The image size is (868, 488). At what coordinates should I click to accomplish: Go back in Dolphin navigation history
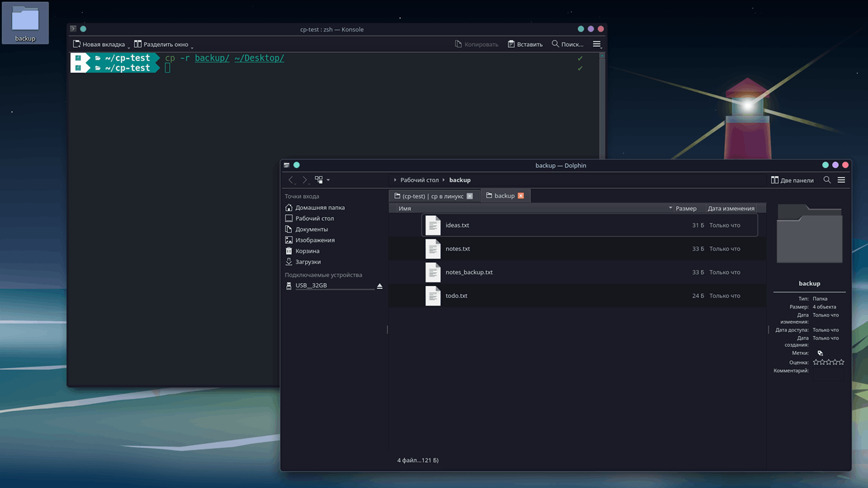pyautogui.click(x=291, y=180)
